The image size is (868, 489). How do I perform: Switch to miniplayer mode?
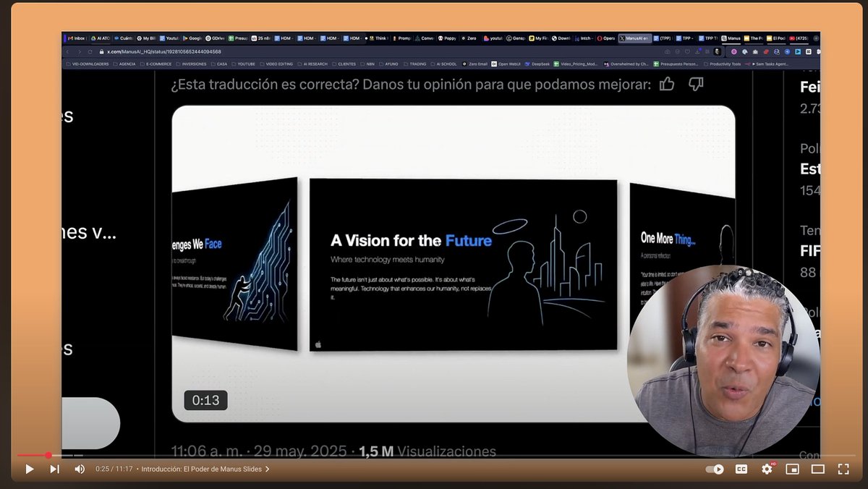coord(793,469)
